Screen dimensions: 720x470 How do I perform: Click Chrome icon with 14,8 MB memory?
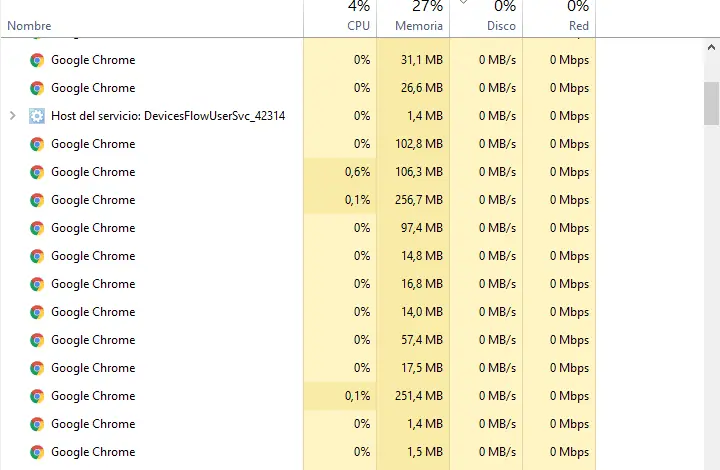[x=37, y=256]
